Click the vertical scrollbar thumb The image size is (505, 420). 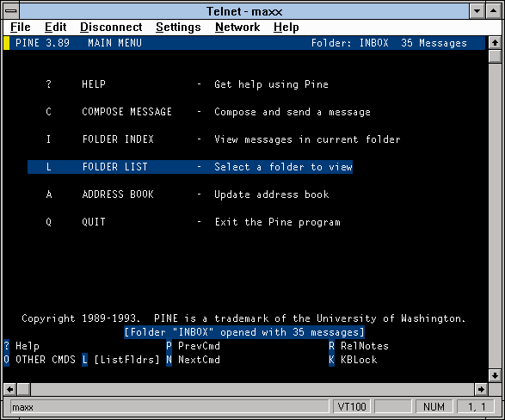495,56
